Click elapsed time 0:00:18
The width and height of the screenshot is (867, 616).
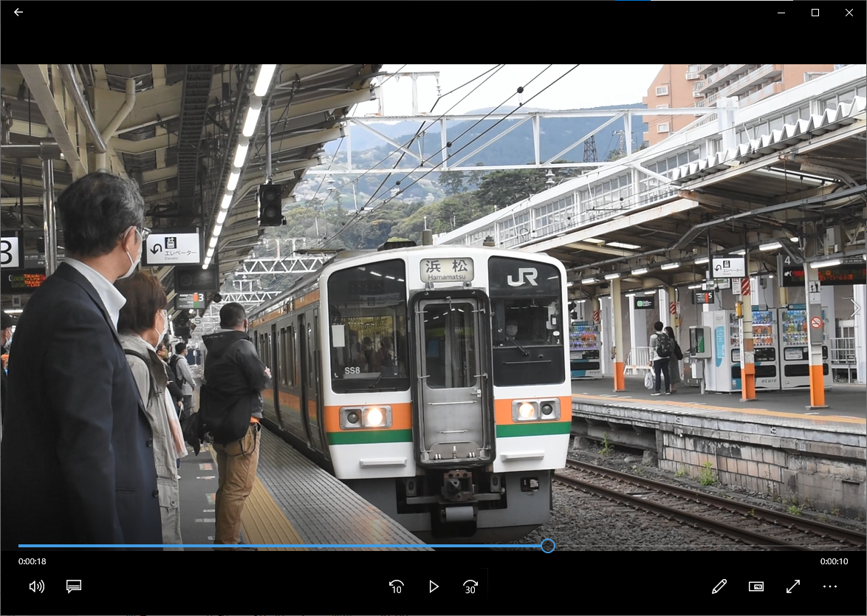coord(32,561)
